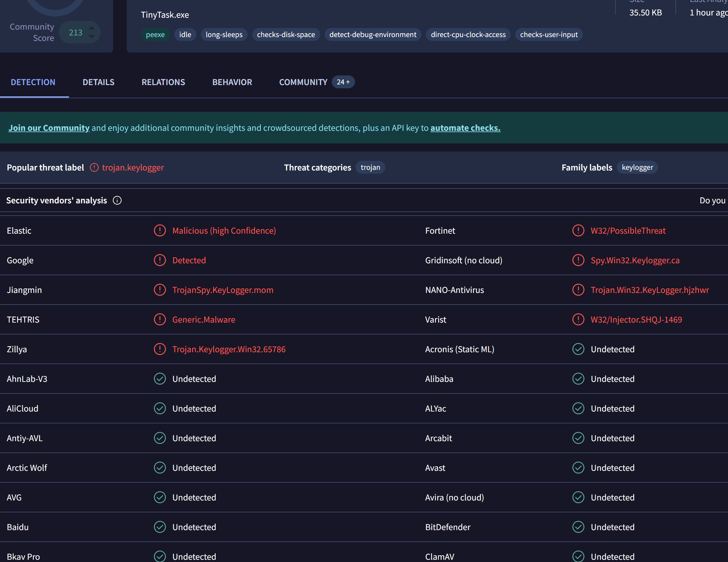Click the checkmark icon in the ALYac row
This screenshot has height=562, width=728.
pyautogui.click(x=578, y=408)
